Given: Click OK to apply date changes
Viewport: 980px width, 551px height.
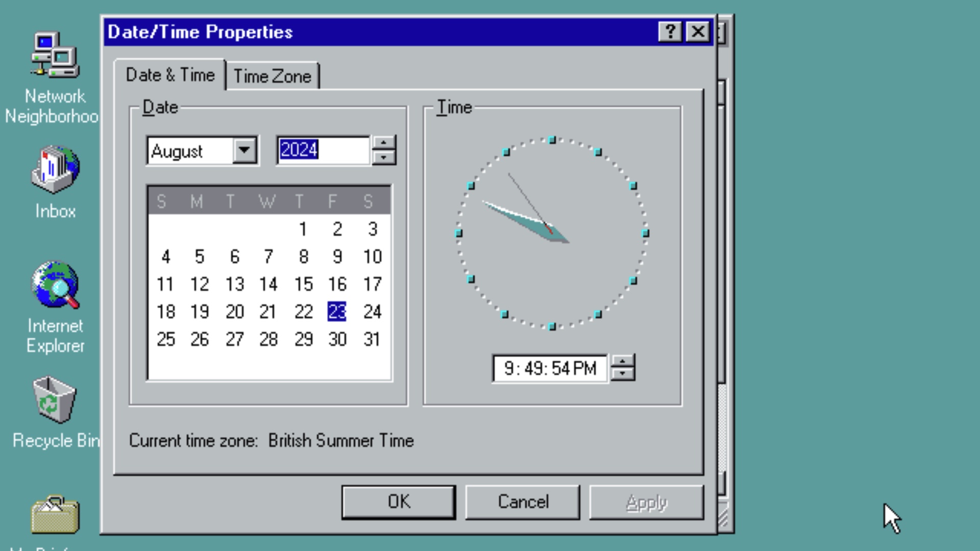Looking at the screenshot, I should click(x=398, y=502).
